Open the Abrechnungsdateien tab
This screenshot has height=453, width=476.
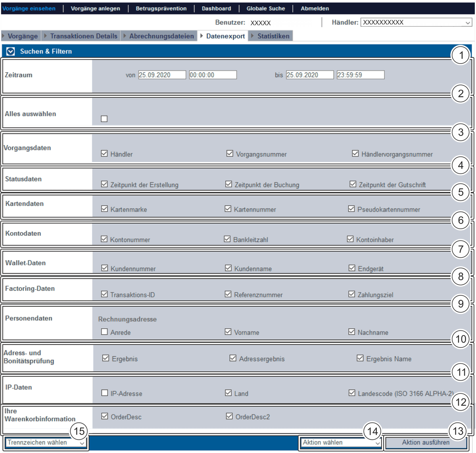point(161,36)
